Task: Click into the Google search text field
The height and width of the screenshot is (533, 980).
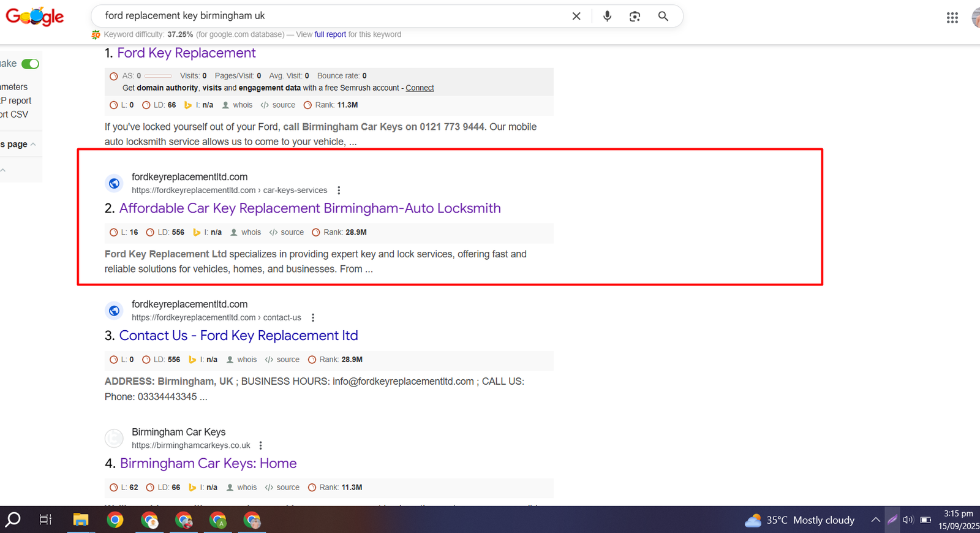Action: [x=331, y=16]
